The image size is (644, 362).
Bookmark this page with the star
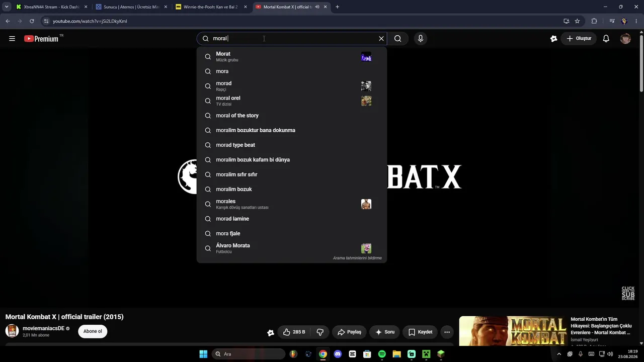pos(577,21)
